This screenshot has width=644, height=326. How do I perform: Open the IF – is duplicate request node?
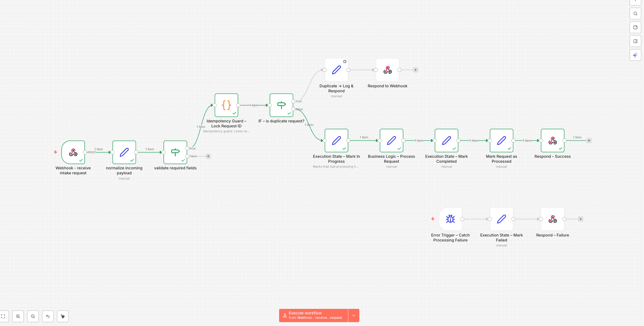pos(281,105)
